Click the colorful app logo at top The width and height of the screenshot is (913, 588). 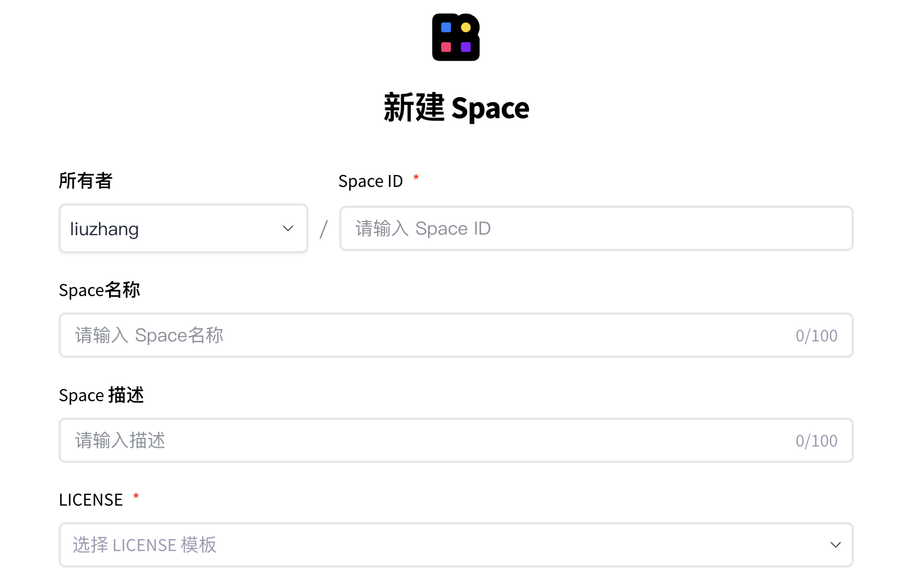[x=456, y=37]
